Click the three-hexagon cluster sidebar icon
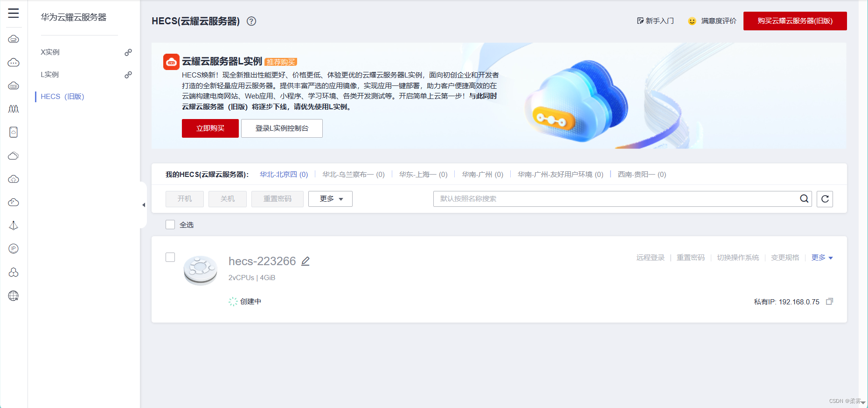This screenshot has width=868, height=408. (14, 272)
